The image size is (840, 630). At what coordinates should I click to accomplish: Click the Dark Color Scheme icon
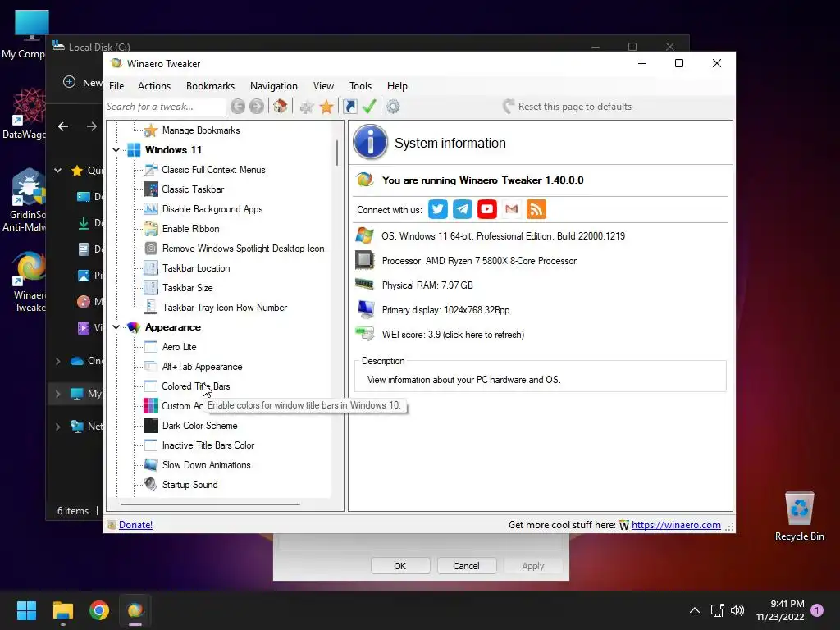(151, 426)
